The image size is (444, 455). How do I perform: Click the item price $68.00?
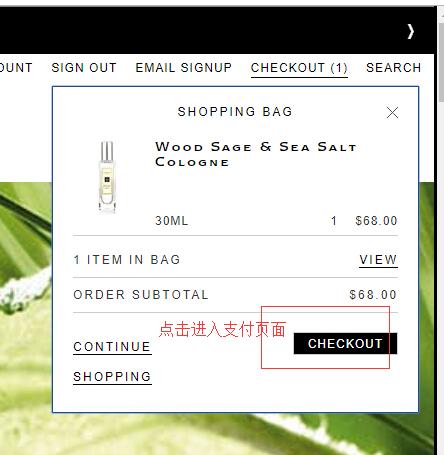(376, 221)
